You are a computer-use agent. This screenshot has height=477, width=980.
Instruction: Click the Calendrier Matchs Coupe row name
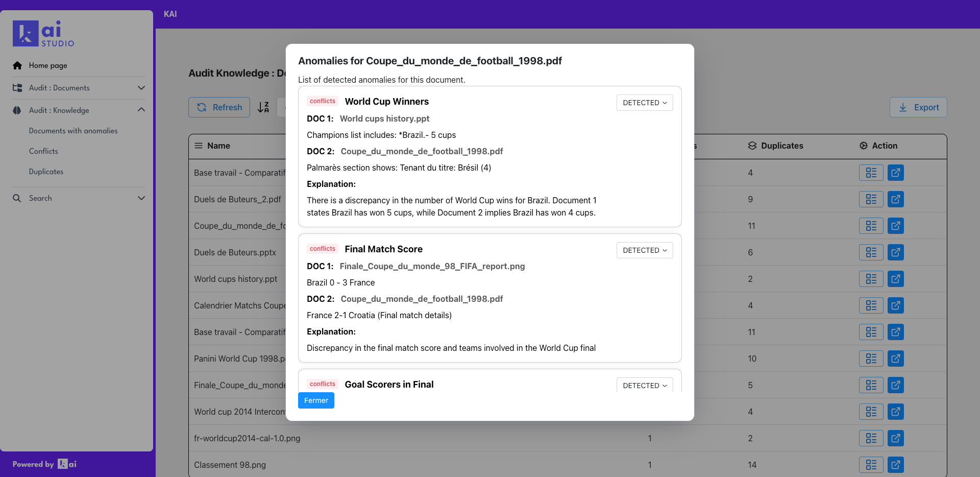(240, 305)
